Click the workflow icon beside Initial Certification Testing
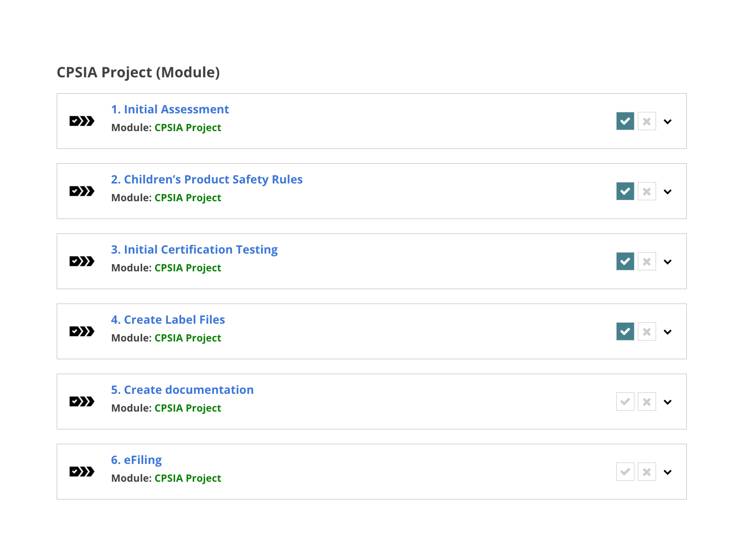The height and width of the screenshot is (560, 745). point(82,261)
